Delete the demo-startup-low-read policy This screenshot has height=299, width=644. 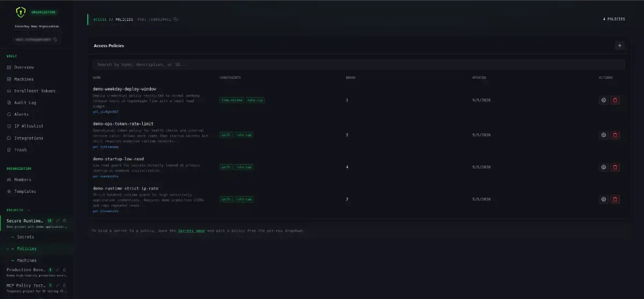tap(615, 167)
